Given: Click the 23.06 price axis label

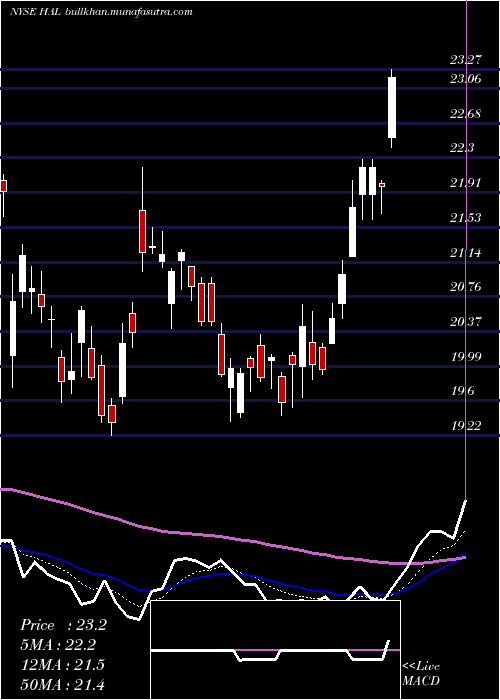Looking at the screenshot, I should click(466, 79).
